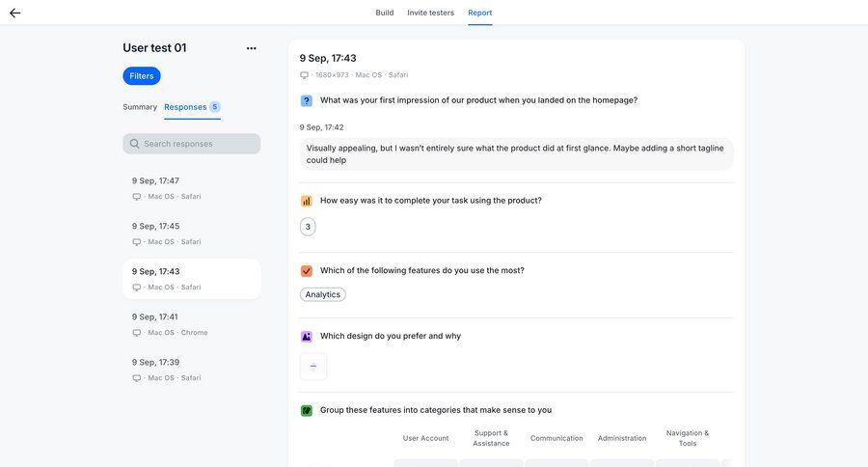868x467 pixels.
Task: Click the orange checkmark question icon
Action: (307, 271)
